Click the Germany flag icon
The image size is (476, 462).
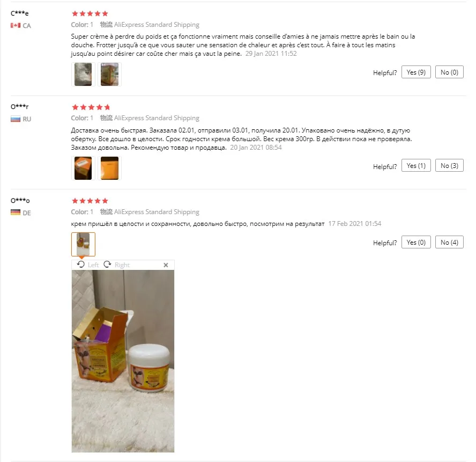click(x=16, y=212)
